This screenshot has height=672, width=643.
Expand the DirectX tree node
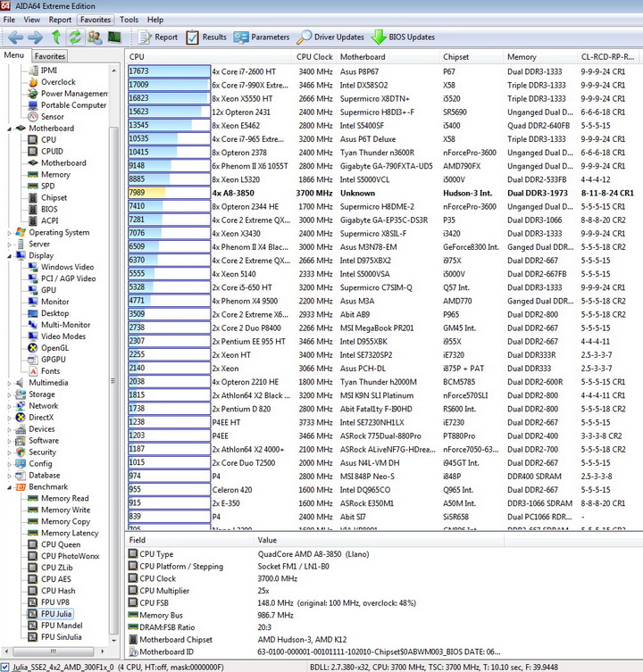tap(9, 418)
